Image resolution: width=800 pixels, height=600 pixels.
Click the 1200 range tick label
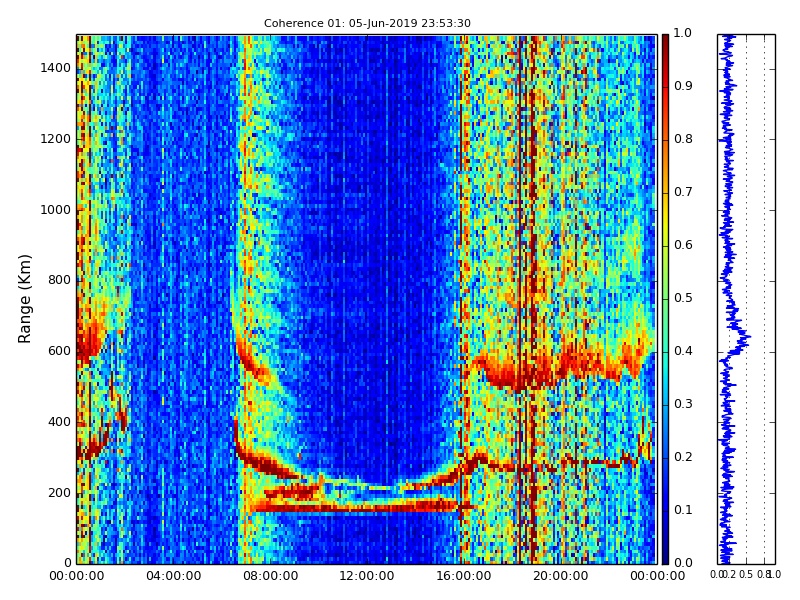tap(56, 139)
